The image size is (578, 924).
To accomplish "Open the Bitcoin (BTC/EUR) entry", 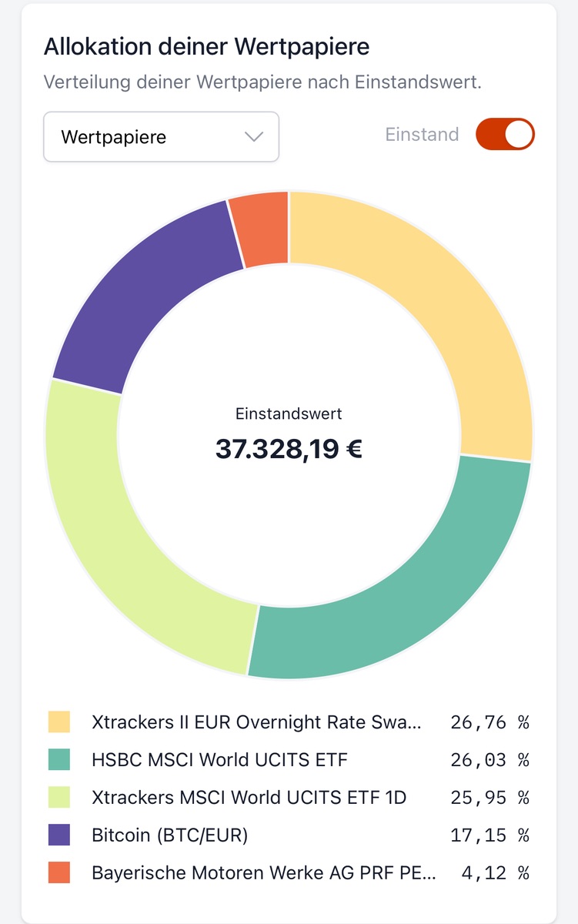I will 169,835.
